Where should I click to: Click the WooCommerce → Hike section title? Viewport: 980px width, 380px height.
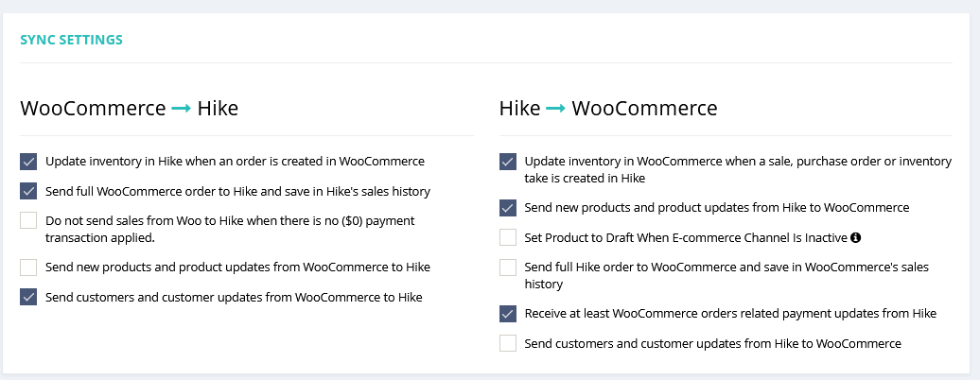tap(130, 108)
